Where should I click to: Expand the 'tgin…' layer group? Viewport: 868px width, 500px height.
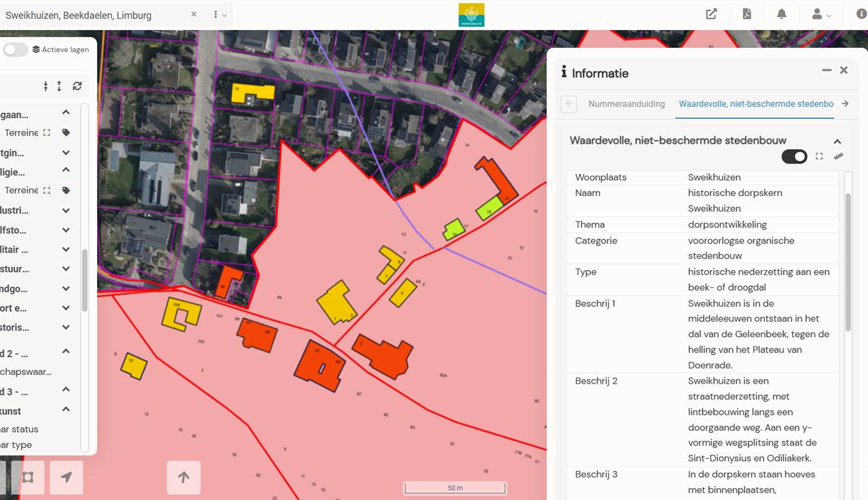tap(66, 152)
